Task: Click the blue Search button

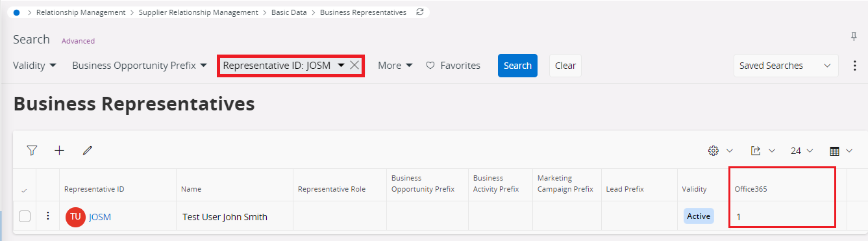Action: point(517,66)
